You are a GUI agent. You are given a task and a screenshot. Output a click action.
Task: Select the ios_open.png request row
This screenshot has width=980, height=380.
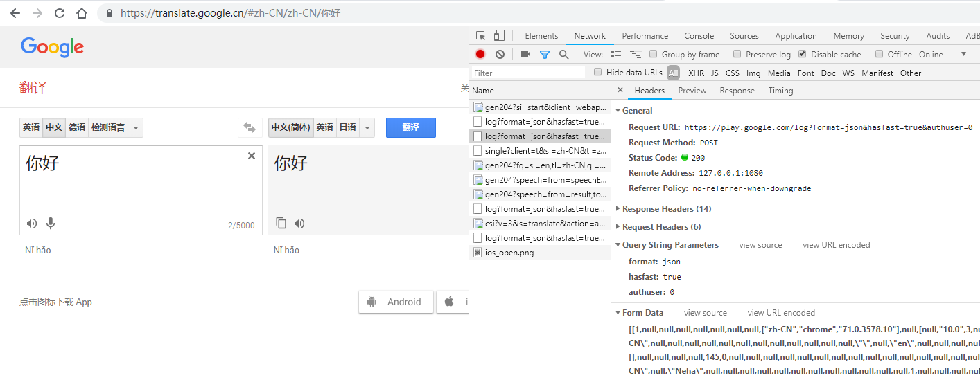click(539, 253)
